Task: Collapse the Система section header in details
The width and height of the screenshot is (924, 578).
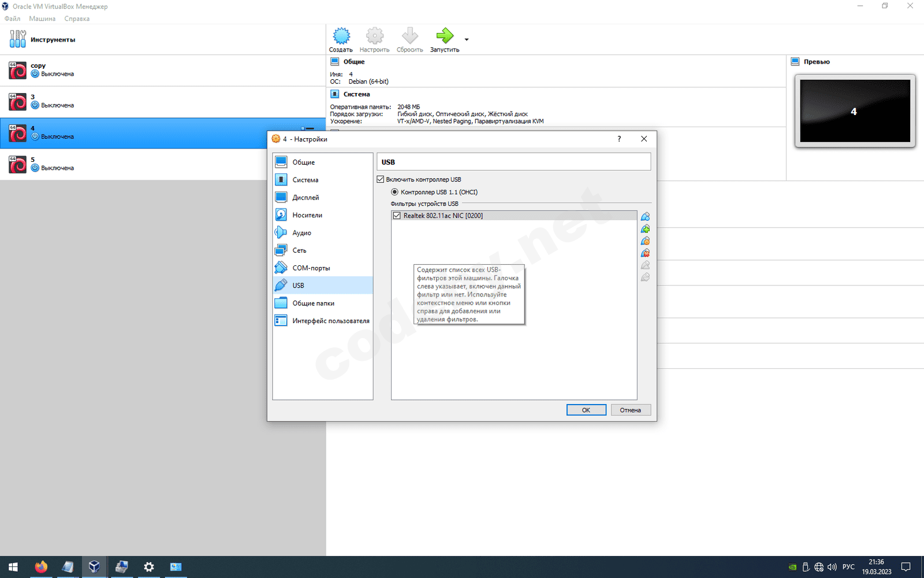Action: tap(356, 94)
